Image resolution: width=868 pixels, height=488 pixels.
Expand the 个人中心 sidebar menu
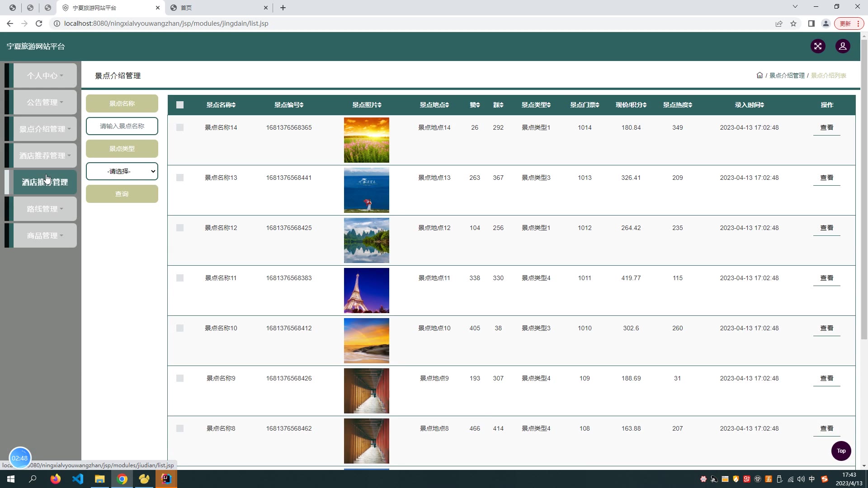click(x=45, y=75)
